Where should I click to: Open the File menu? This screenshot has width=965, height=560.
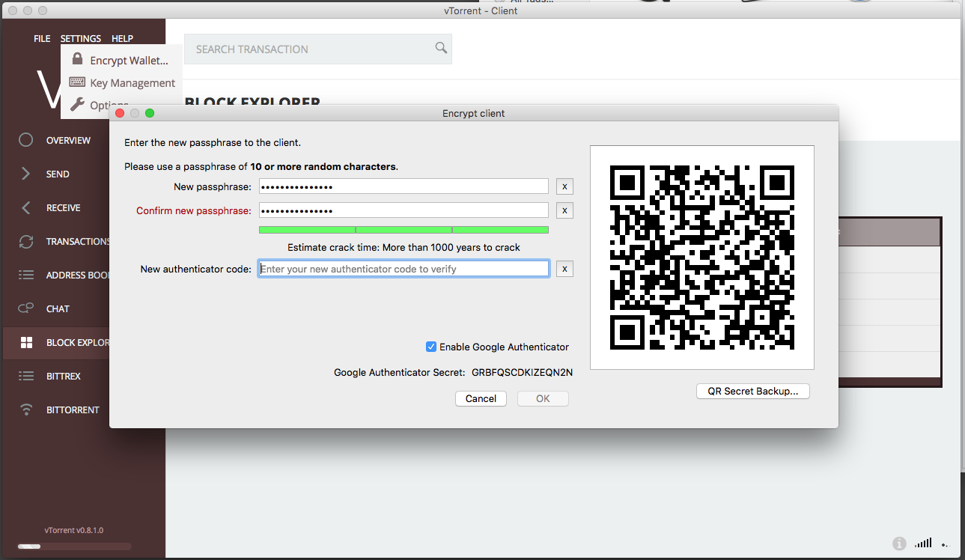42,39
